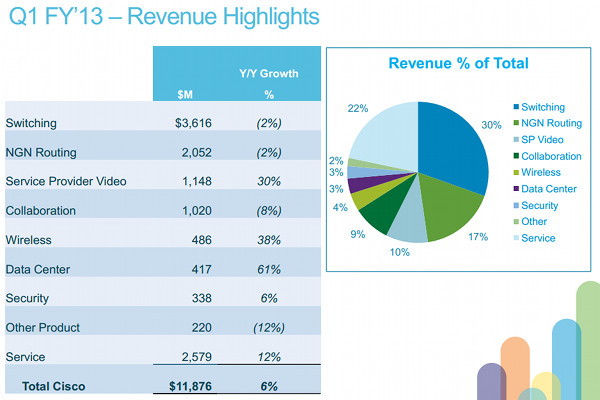Screen dimensions: 600x400
Task: Click the Data Center legend color square
Action: tap(516, 189)
